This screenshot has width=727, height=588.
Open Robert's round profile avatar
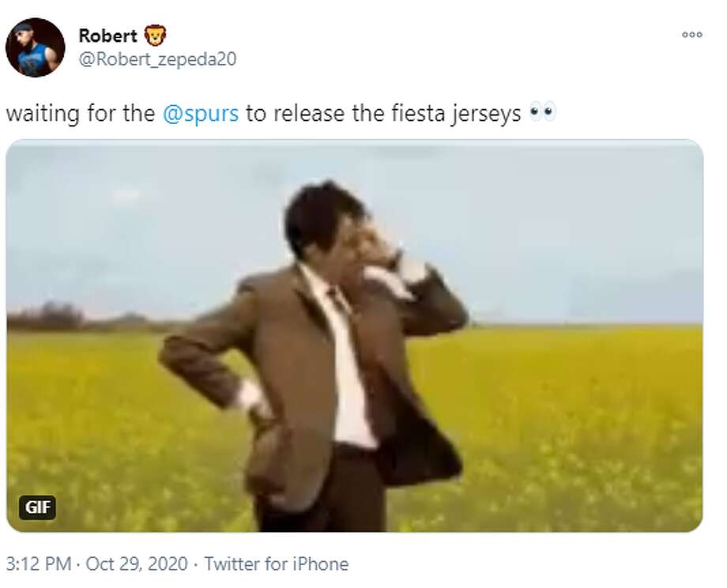[36, 47]
